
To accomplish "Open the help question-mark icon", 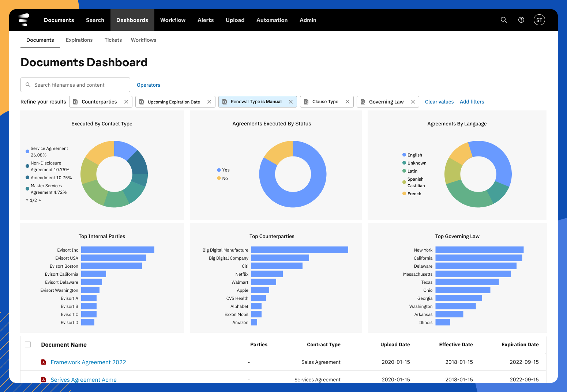I will pos(521,20).
